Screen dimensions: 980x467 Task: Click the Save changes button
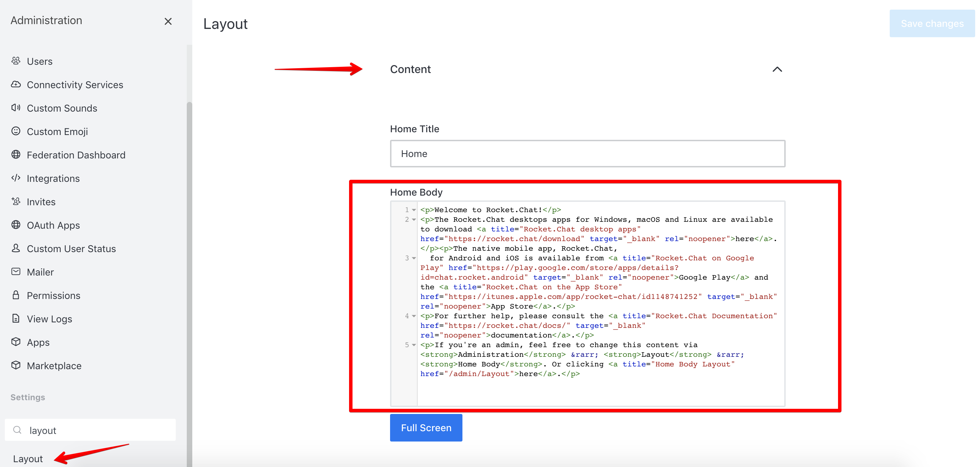[x=932, y=23]
